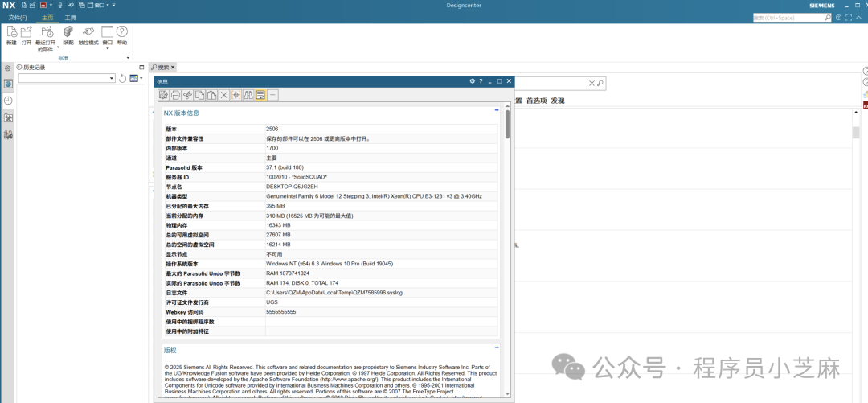
Task: Click the cut scissors icon in 信息 toolbar
Action: click(x=187, y=95)
